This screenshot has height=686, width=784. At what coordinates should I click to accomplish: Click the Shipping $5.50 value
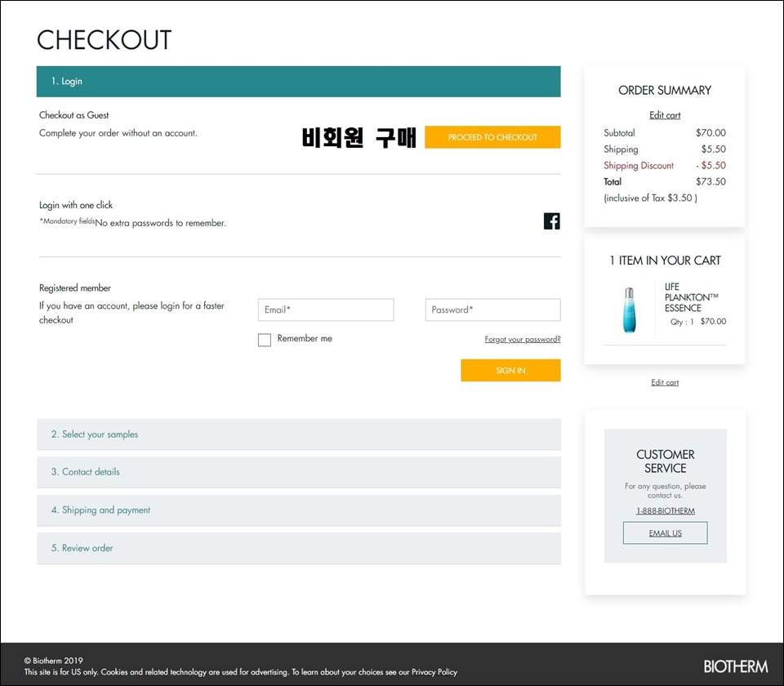(x=714, y=149)
